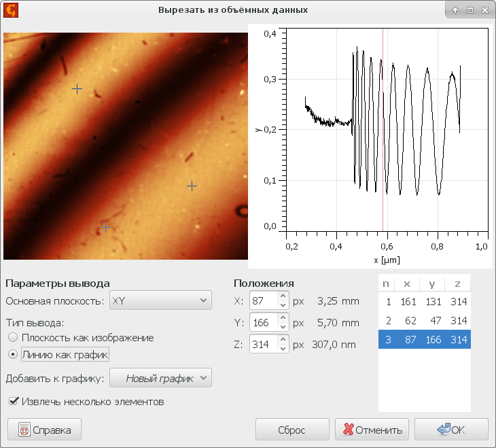Click the Y position input field
The height and width of the screenshot is (448, 496).
click(264, 322)
